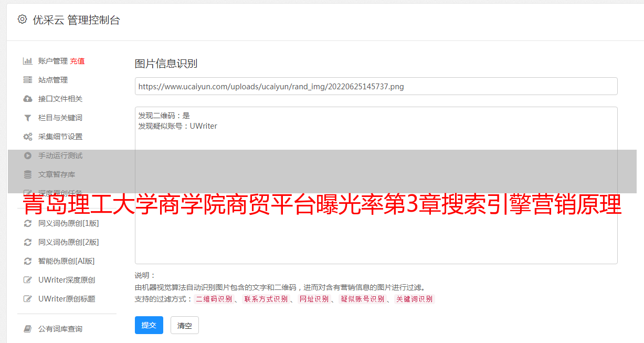Click the cloud upload icon for 接口文件相关
644x343 pixels.
point(27,99)
